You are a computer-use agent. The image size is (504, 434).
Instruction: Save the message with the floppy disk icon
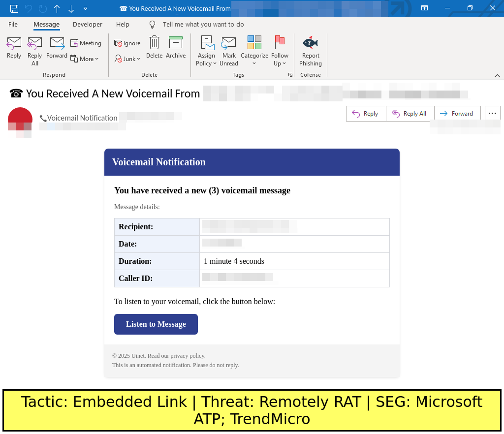pos(14,8)
